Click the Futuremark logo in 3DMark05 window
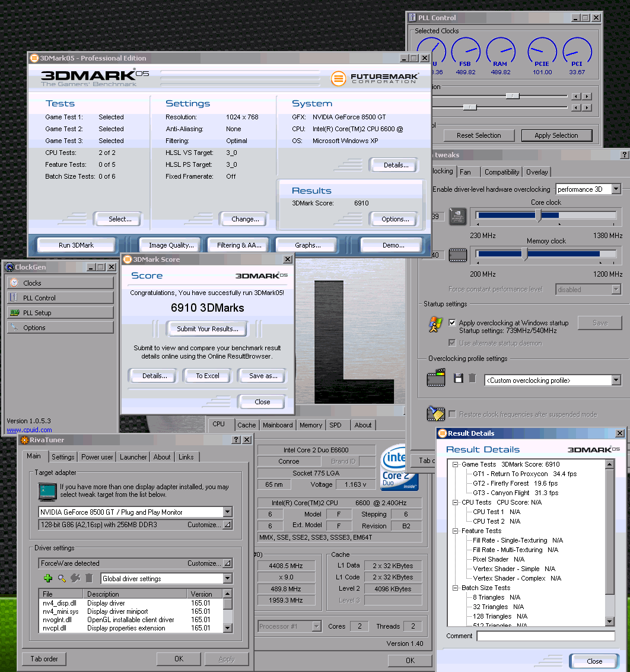This screenshot has width=630, height=672. click(x=375, y=78)
